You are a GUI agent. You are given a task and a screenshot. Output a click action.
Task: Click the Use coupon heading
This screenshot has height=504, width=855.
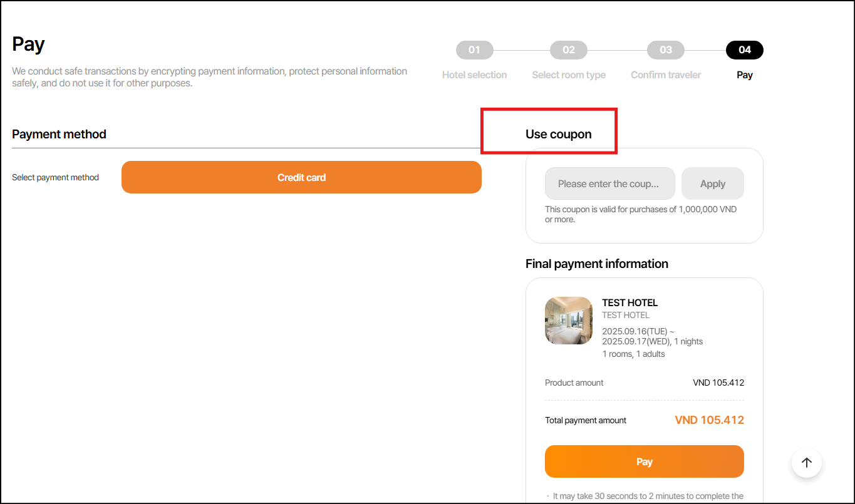tap(558, 134)
